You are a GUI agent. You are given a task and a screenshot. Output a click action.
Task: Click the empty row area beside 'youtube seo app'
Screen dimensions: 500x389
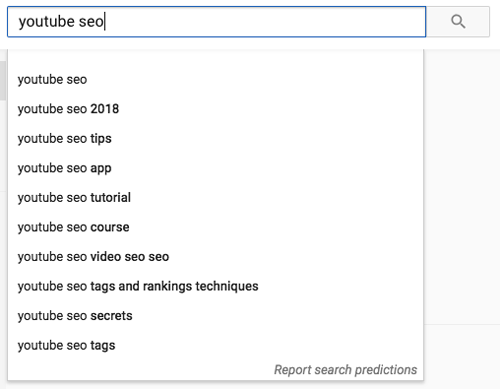pos(267,168)
